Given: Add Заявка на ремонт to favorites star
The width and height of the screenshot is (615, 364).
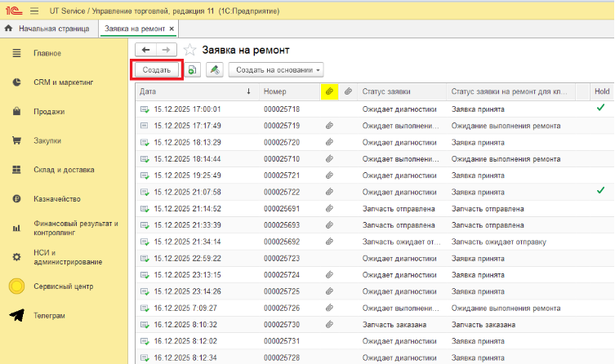Looking at the screenshot, I should (x=189, y=51).
